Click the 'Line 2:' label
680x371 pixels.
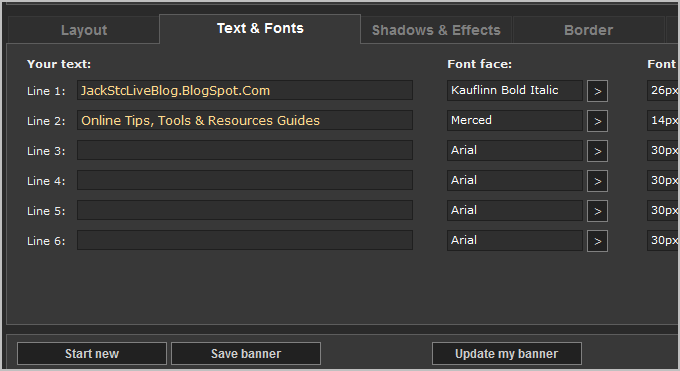(x=46, y=121)
